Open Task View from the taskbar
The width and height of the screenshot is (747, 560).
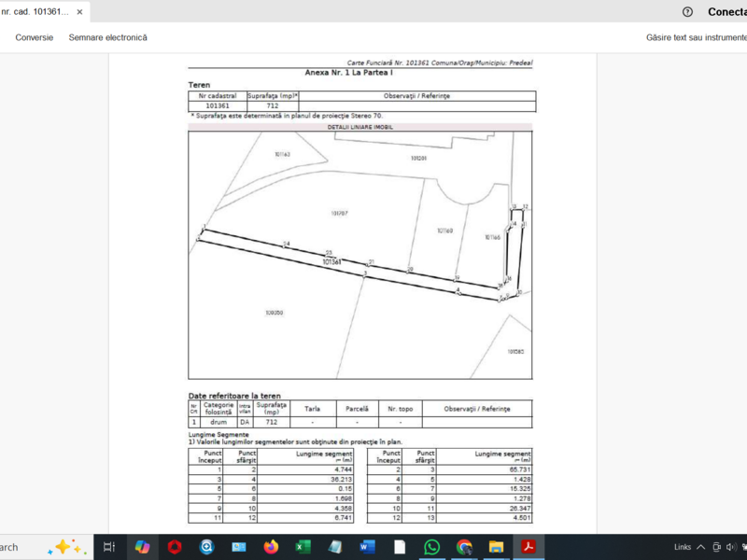109,547
